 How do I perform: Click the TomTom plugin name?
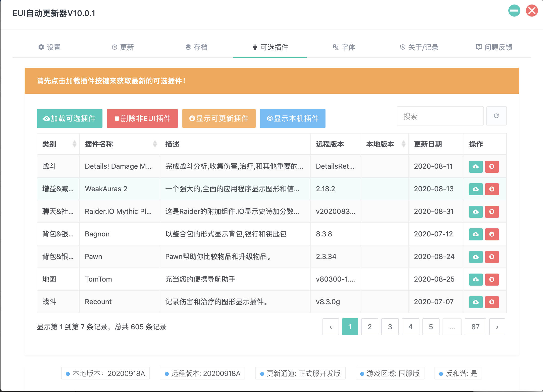[98, 279]
